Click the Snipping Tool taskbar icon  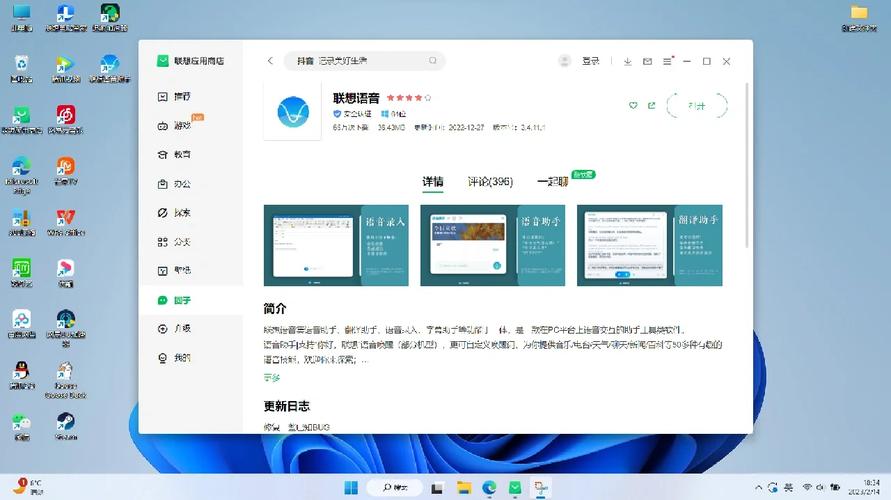point(541,488)
